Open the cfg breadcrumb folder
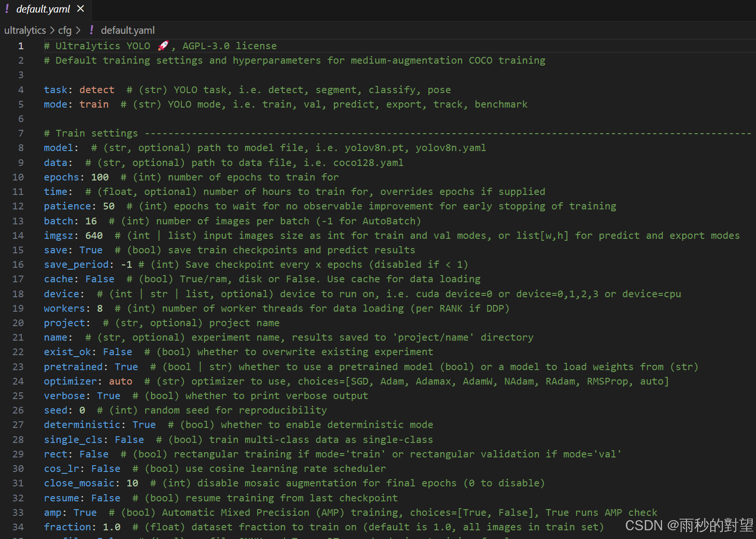The height and width of the screenshot is (539, 756). (x=65, y=30)
